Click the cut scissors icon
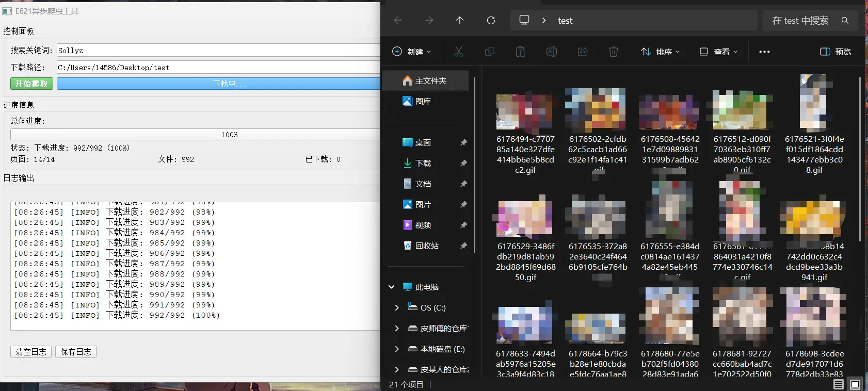Viewport: 868px width, 391px height. (x=458, y=52)
